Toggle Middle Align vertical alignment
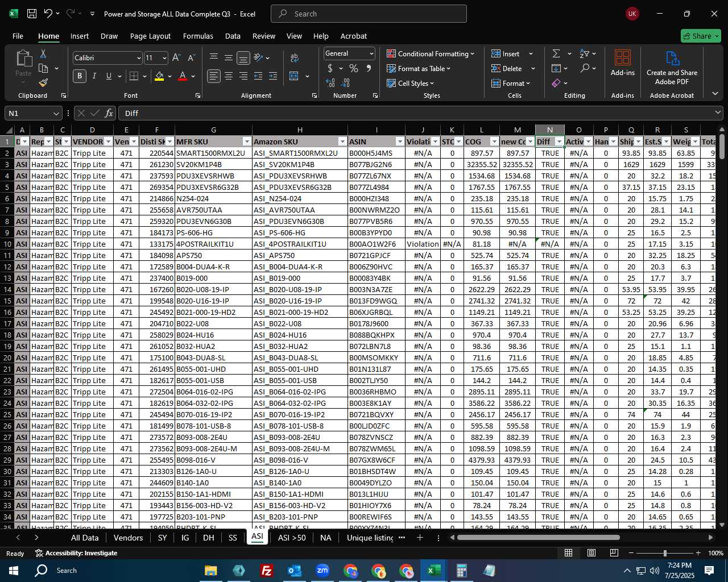 click(x=229, y=58)
